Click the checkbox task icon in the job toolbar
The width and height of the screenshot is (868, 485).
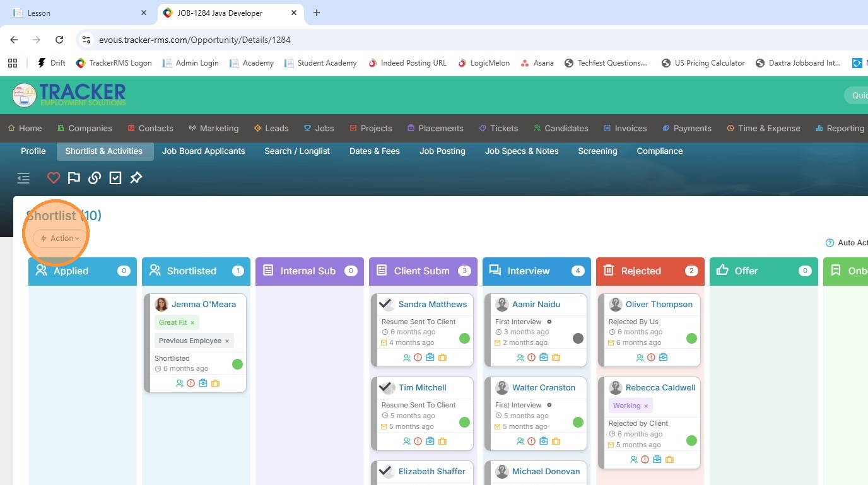[x=115, y=178]
